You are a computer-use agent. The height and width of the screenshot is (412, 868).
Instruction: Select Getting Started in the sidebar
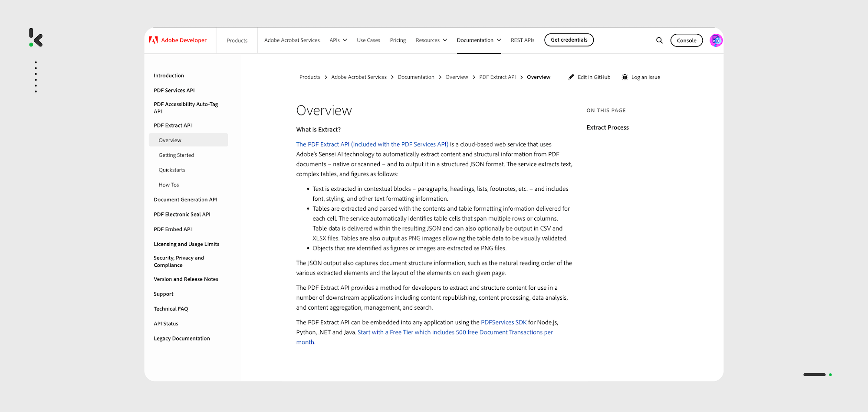tap(176, 155)
